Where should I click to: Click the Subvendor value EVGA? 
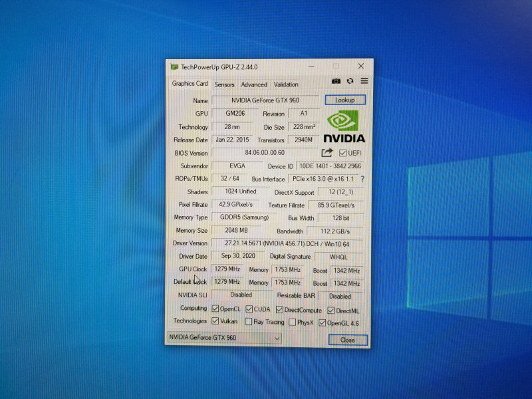point(237,166)
